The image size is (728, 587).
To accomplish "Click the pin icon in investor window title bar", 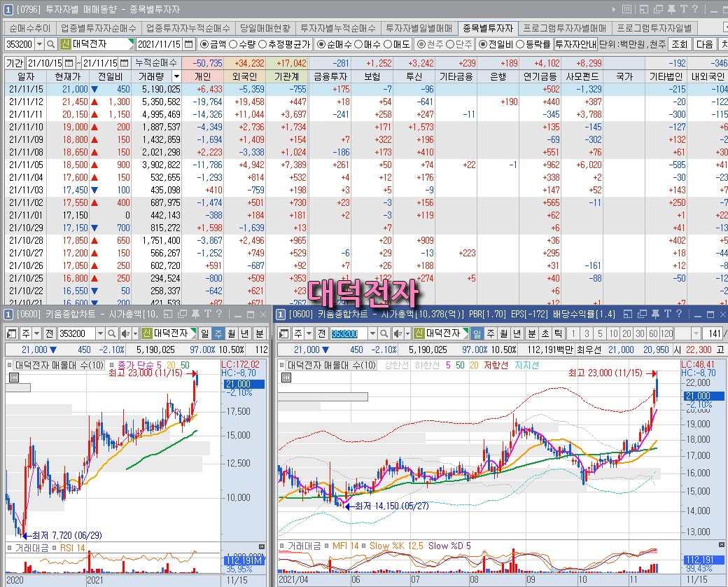I will tap(671, 9).
